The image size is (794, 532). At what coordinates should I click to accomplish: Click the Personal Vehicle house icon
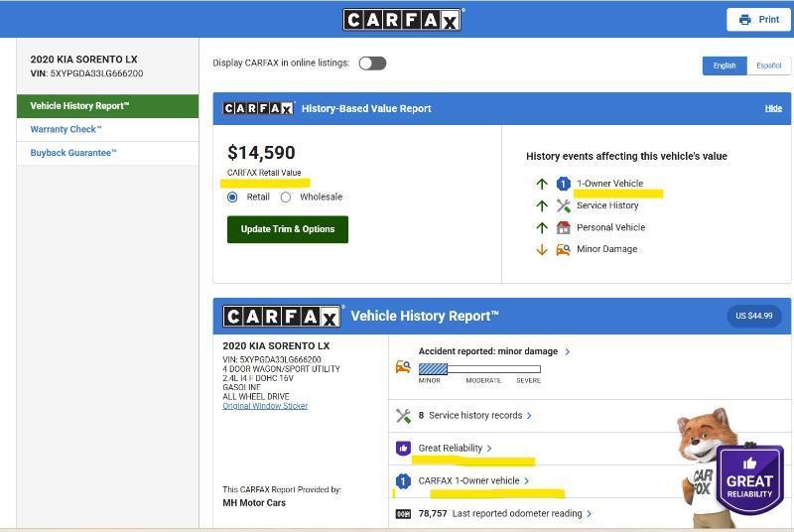click(563, 227)
